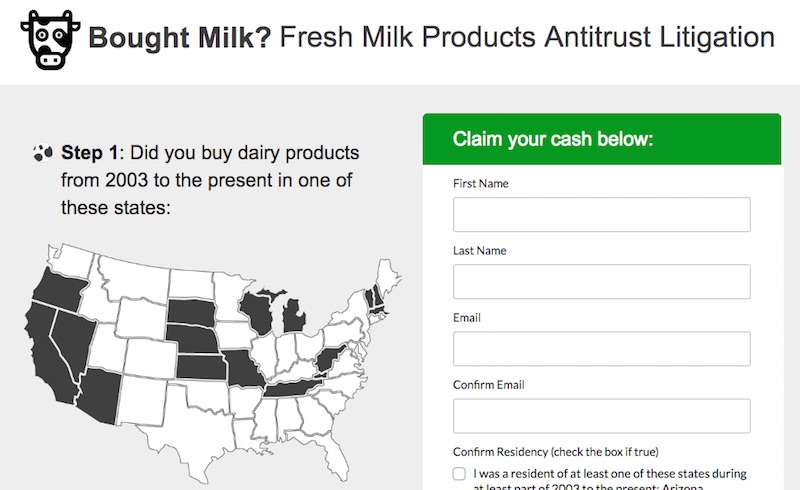Click into the First Name field
The width and height of the screenshot is (800, 490).
coord(602,214)
